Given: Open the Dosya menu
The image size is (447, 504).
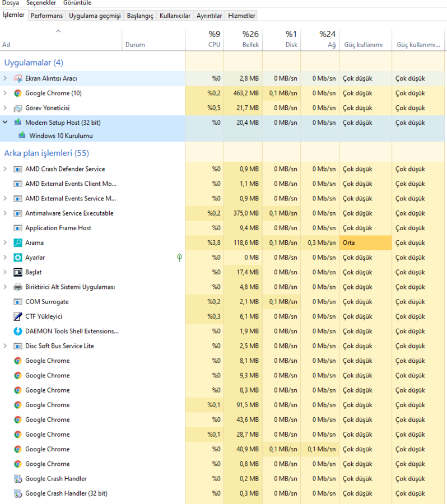Looking at the screenshot, I should (11, 3).
